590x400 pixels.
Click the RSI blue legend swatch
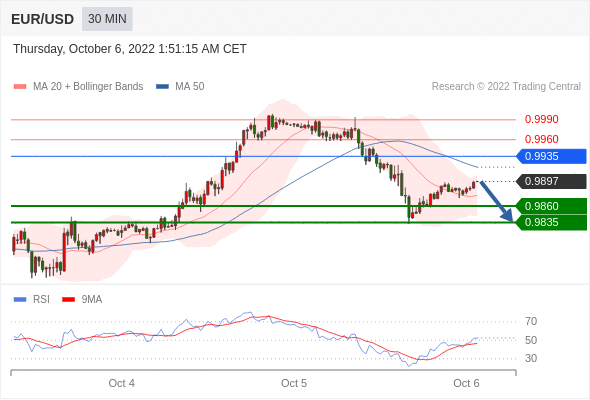coord(20,300)
